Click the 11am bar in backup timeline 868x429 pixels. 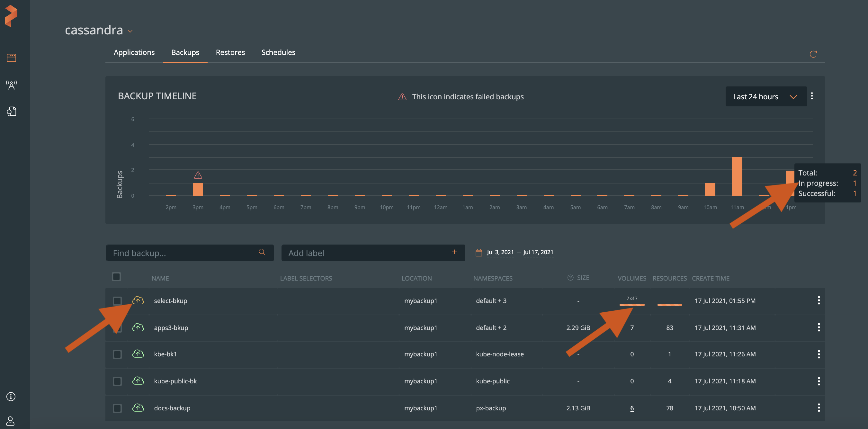[737, 176]
